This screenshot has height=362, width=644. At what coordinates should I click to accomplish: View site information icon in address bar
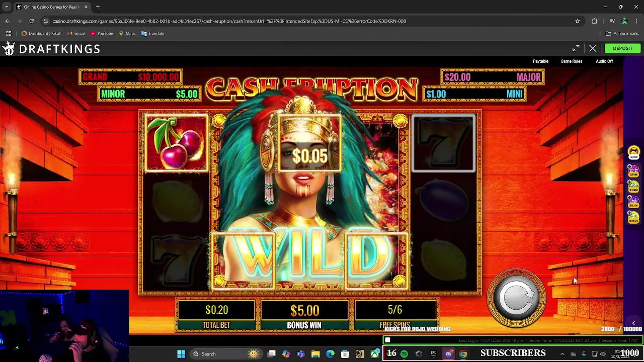tap(46, 21)
